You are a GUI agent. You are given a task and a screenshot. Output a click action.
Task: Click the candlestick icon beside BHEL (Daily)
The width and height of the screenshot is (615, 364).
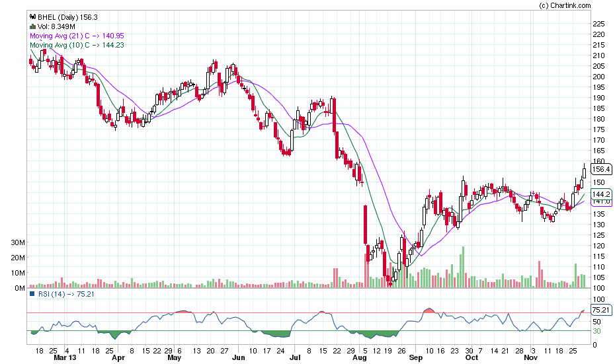[x=33, y=17]
